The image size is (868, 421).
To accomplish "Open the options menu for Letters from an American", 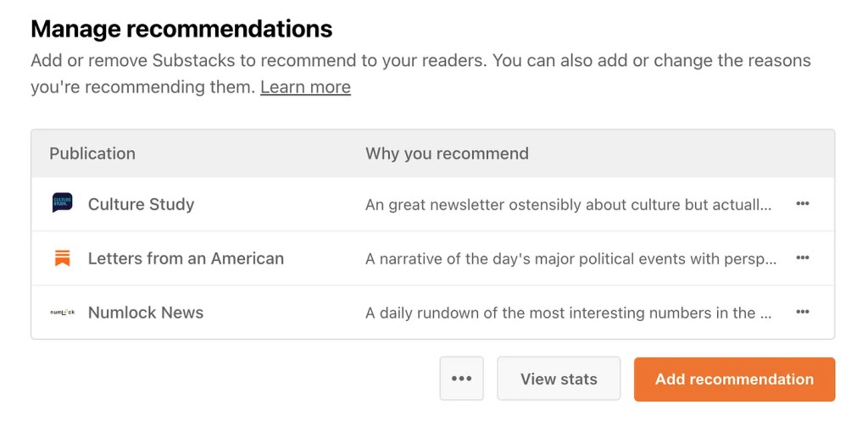I will [802, 258].
